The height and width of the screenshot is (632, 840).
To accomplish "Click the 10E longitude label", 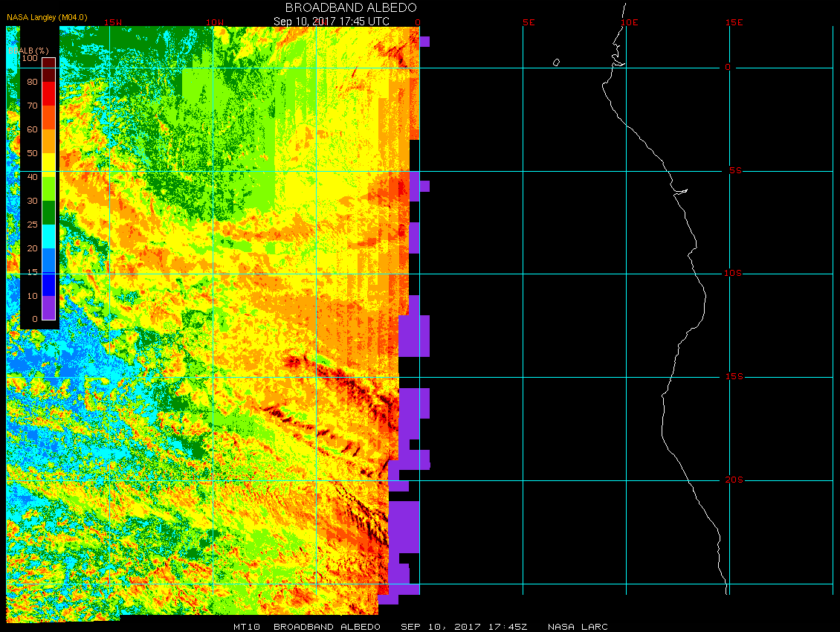I will click(630, 22).
